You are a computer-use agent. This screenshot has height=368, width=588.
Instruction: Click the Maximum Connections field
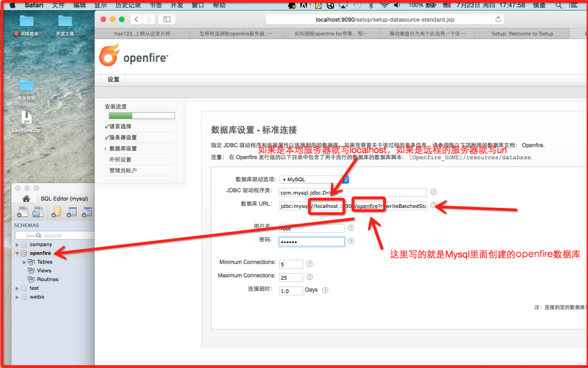click(291, 277)
